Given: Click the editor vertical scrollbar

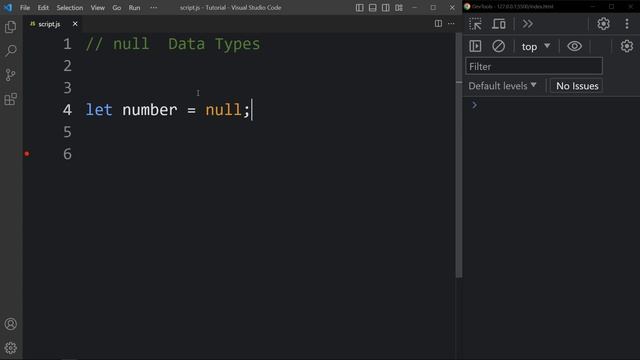Looking at the screenshot, I should [x=459, y=155].
